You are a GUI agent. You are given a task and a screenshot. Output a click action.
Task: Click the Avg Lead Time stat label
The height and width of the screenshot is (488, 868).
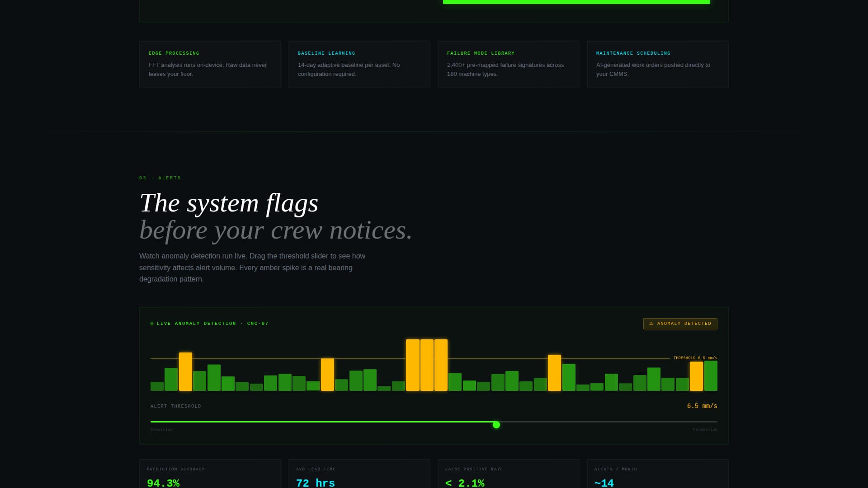[316, 469]
